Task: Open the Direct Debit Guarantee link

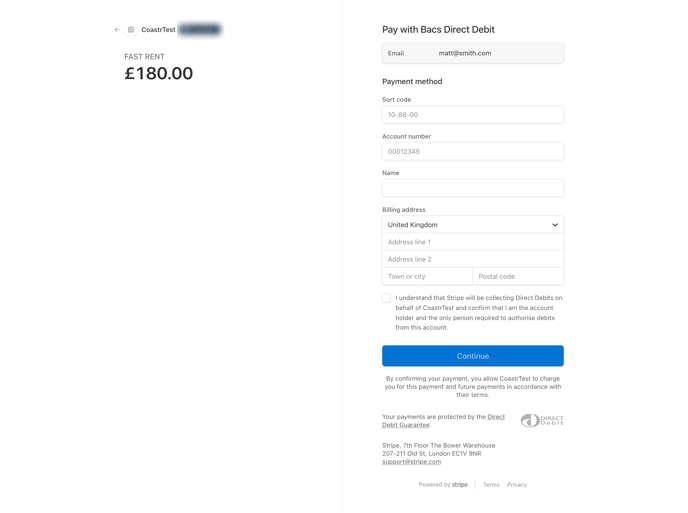Action: (443, 421)
